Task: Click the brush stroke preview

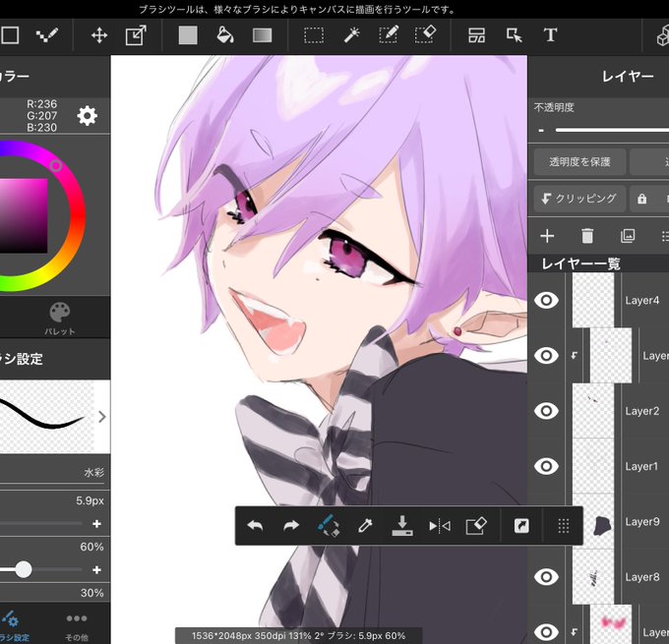Action: tap(46, 417)
